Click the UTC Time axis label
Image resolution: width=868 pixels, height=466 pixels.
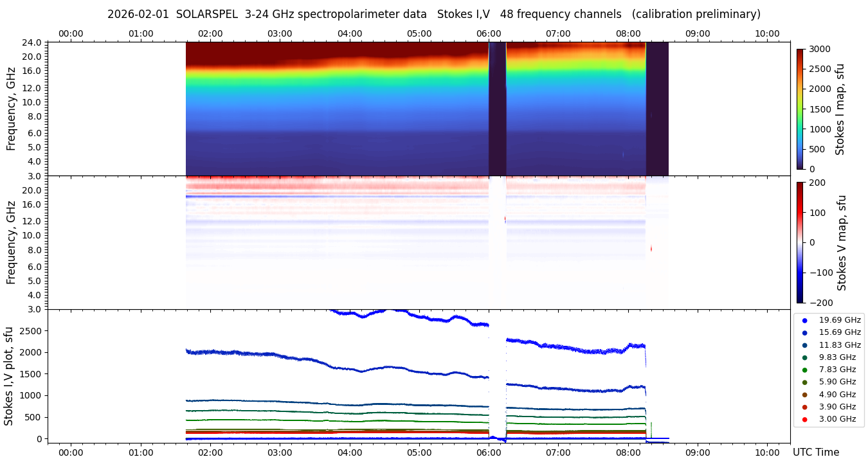[816, 453]
